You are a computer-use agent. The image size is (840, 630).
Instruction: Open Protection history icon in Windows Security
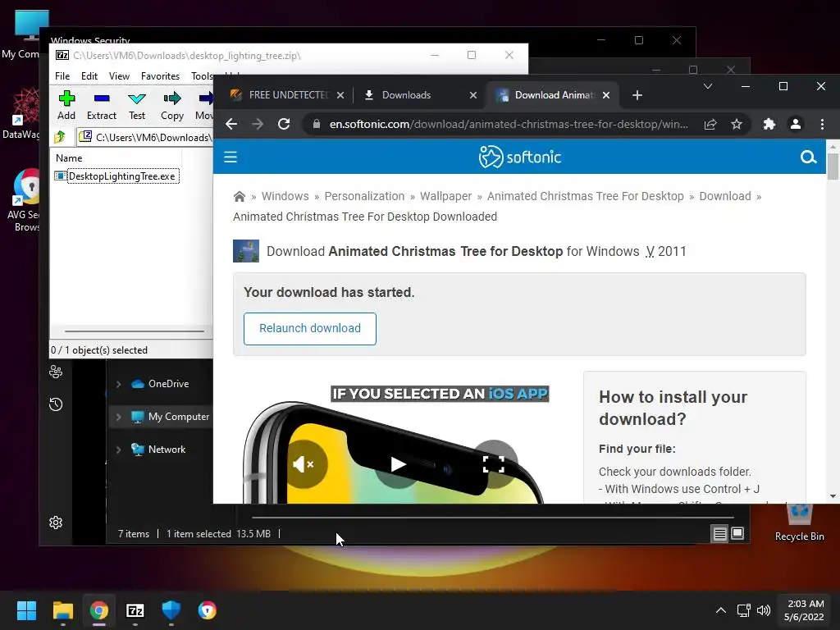click(56, 404)
